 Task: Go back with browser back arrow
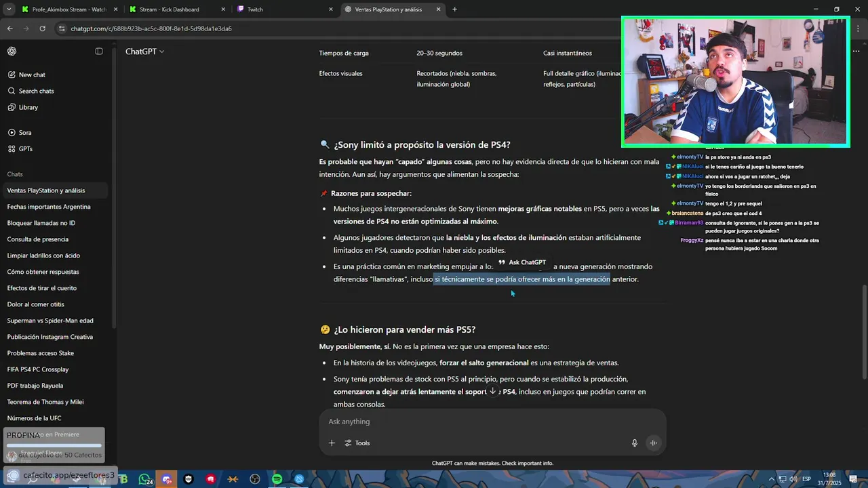point(10,28)
